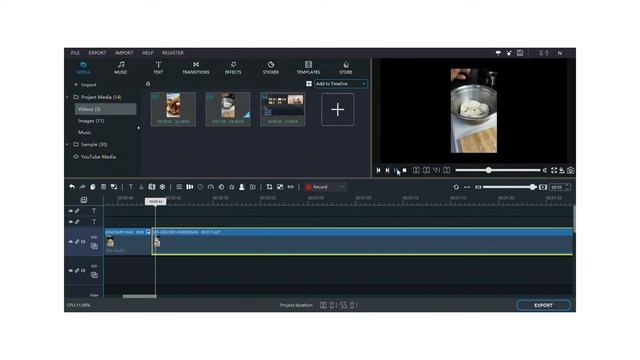
Task: Open the dropdown arrow next to Record
Action: pos(342,187)
